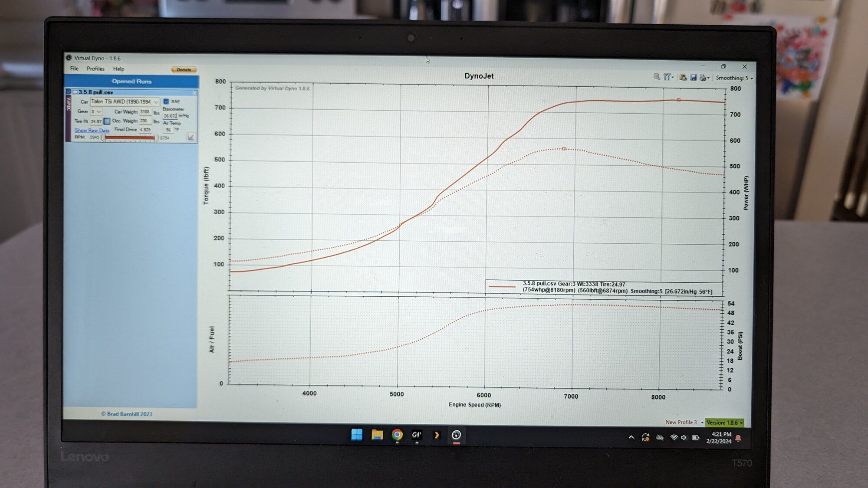This screenshot has width=868, height=488.
Task: Click the Final Drive input field
Action: pos(145,130)
